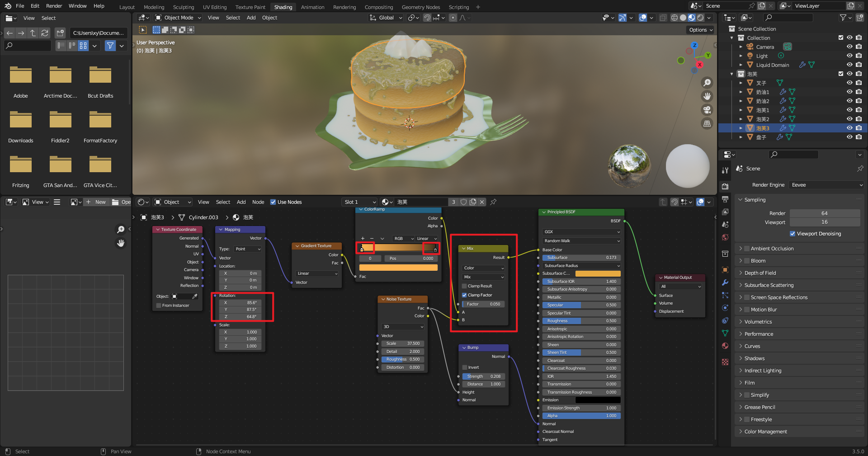Screen dimensions: 868x456
Task: Open the Modifier properties tab
Action: coord(725,282)
